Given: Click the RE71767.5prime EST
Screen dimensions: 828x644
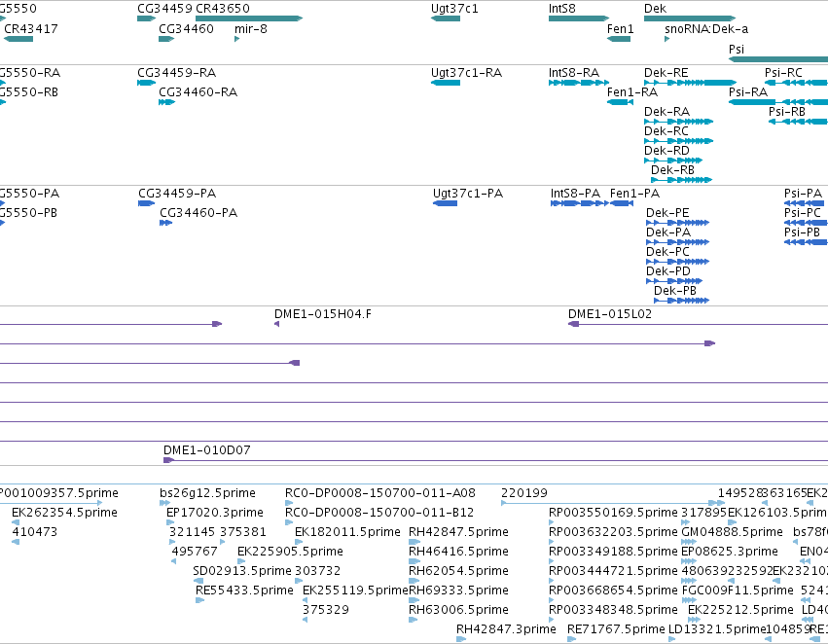Looking at the screenshot, I should click(x=571, y=640).
